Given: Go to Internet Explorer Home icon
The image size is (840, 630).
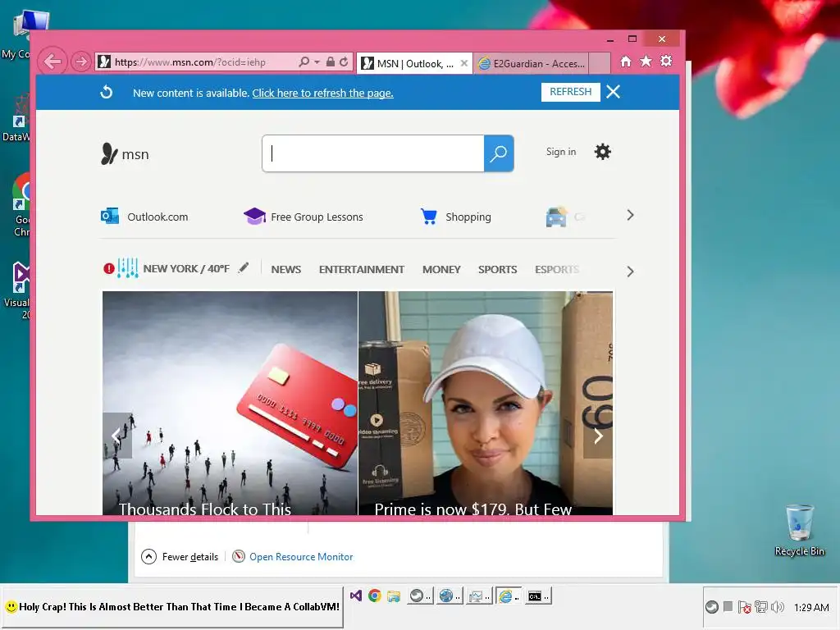Looking at the screenshot, I should coord(626,62).
